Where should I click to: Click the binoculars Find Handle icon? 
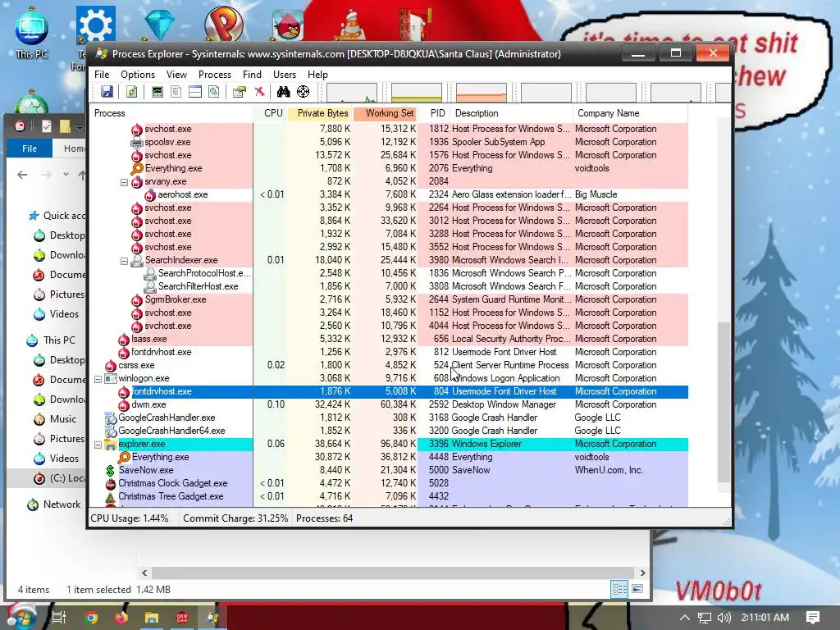283,92
